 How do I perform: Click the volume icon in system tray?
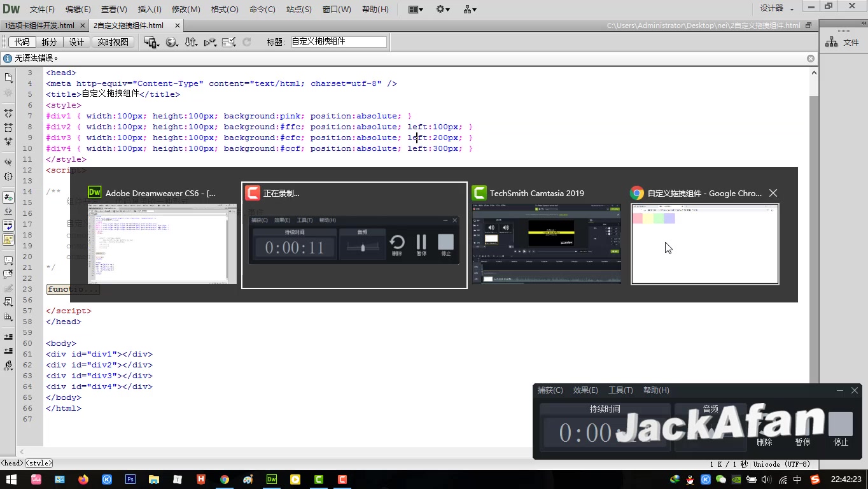[x=766, y=479]
